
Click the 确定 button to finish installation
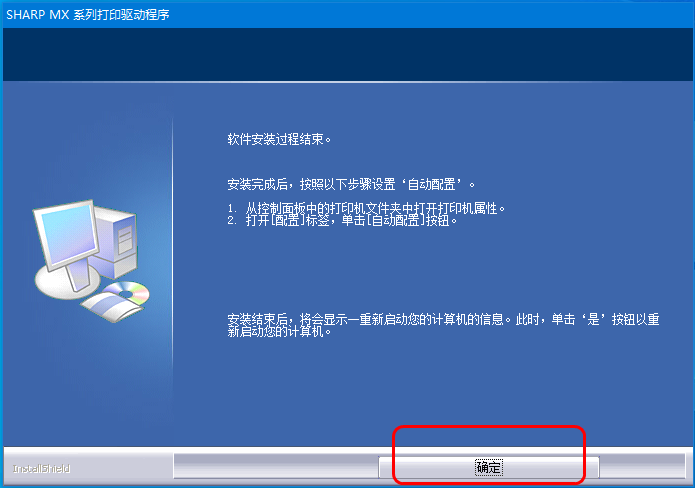click(x=488, y=467)
